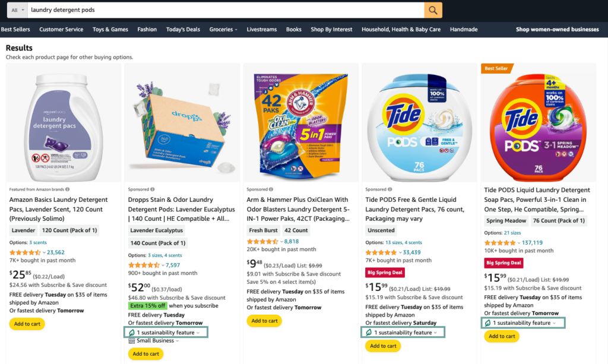Click the Small Business badge icon
The image size is (608, 364).
[x=131, y=341]
